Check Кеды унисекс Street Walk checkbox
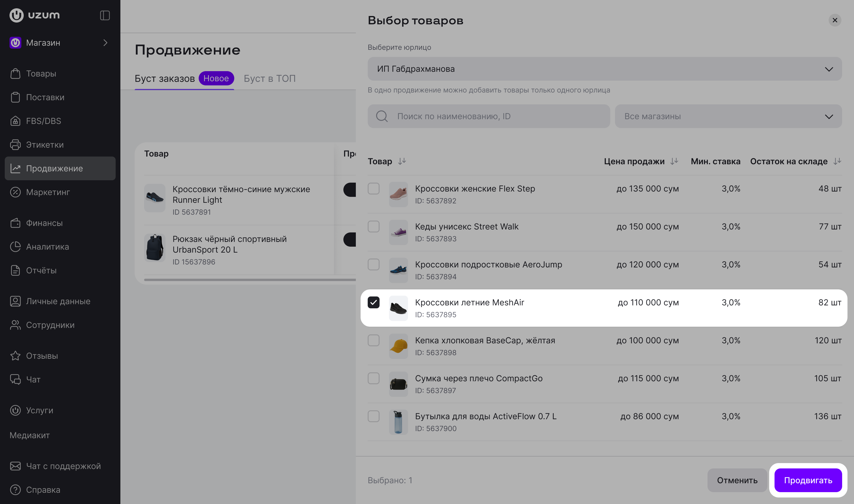 coord(373,227)
